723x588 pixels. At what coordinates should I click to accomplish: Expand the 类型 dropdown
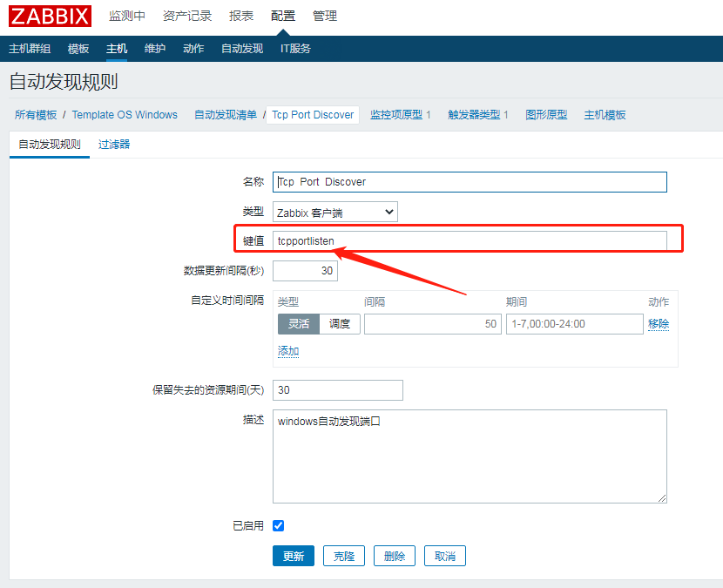(335, 212)
